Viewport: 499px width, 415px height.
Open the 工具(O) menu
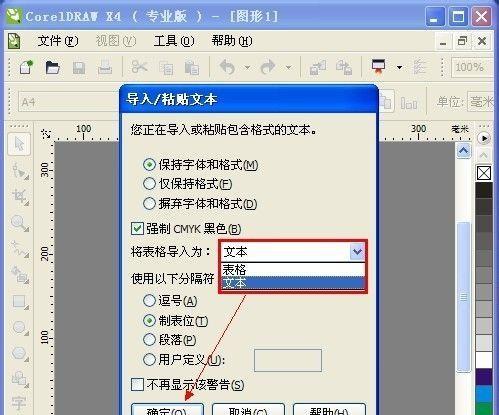(x=174, y=41)
